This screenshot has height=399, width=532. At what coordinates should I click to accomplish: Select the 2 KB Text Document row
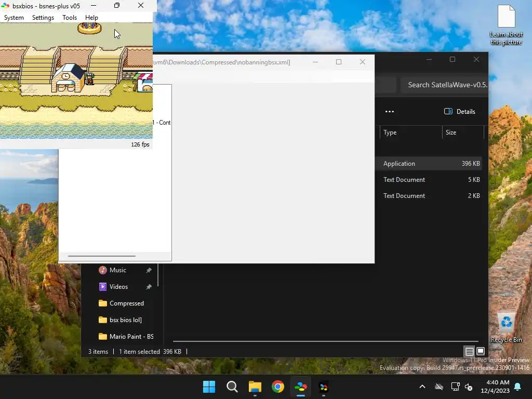click(429, 196)
